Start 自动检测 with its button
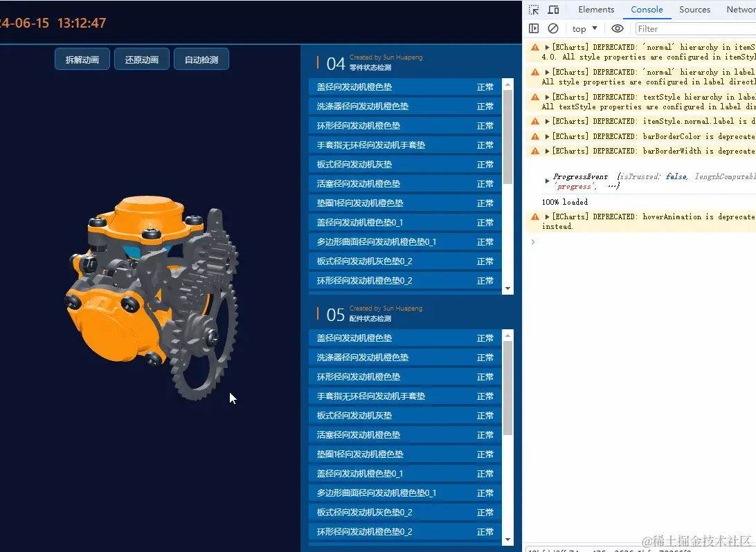 pyautogui.click(x=201, y=59)
